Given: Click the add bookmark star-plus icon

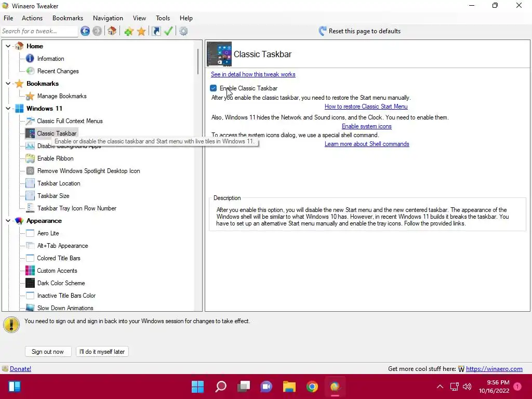Looking at the screenshot, I should (x=129, y=32).
